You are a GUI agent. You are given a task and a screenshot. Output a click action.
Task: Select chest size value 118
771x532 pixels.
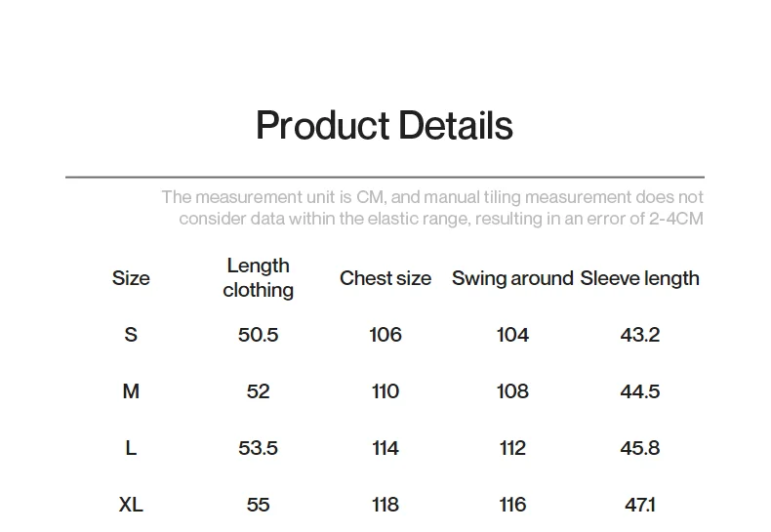pyautogui.click(x=385, y=505)
